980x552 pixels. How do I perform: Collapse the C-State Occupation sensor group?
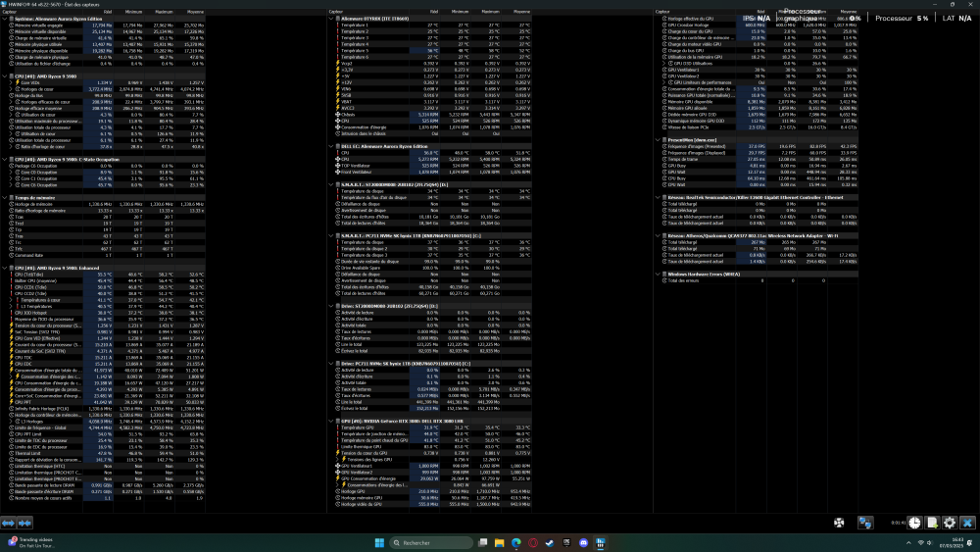pyautogui.click(x=4, y=160)
